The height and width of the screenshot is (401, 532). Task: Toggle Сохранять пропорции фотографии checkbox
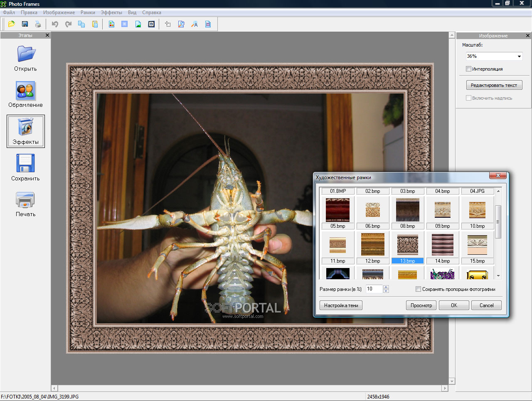coord(419,289)
